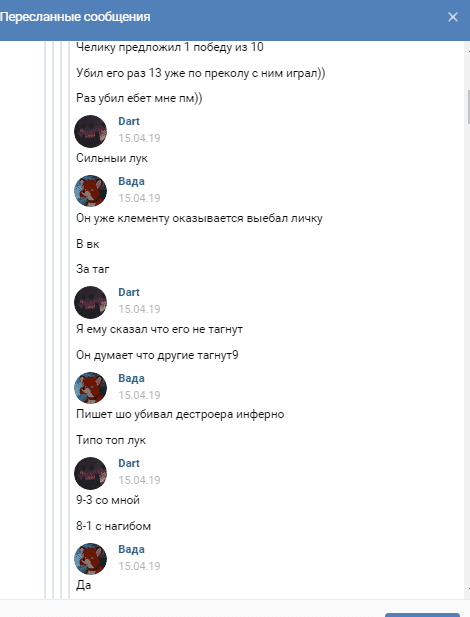Click the vertical scrollbar thumb on the right
This screenshot has height=617, width=470.
click(x=468, y=107)
